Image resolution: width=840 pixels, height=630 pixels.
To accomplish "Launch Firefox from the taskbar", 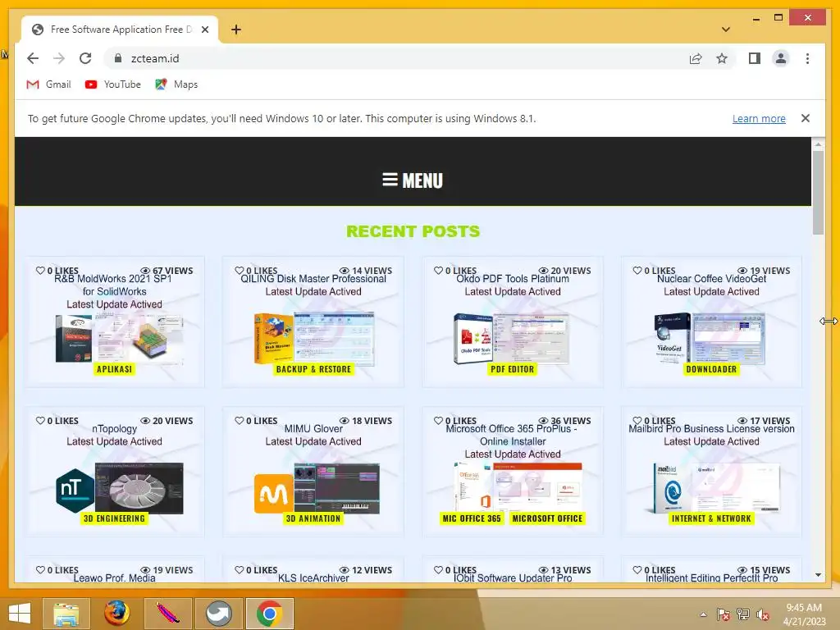I will (x=116, y=614).
